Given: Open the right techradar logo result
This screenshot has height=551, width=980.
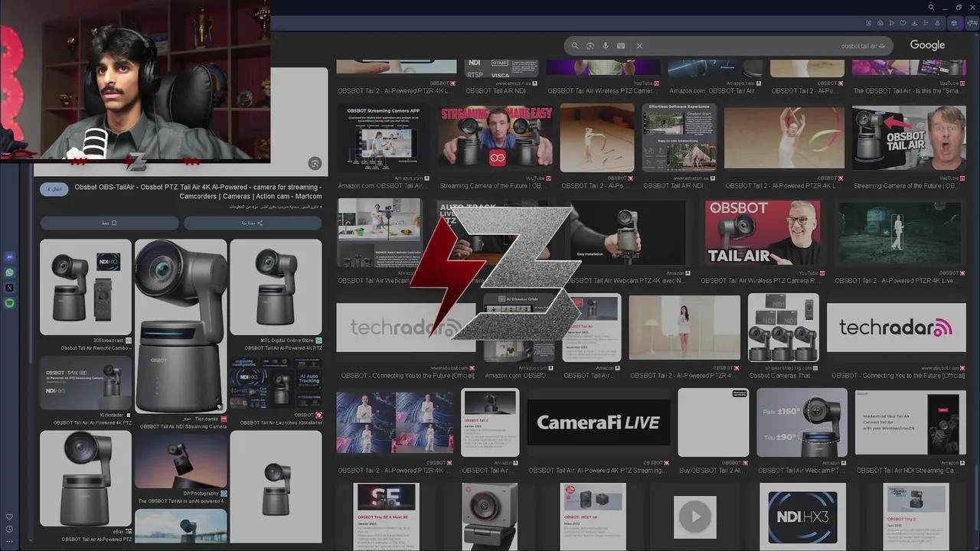Looking at the screenshot, I should (x=896, y=328).
